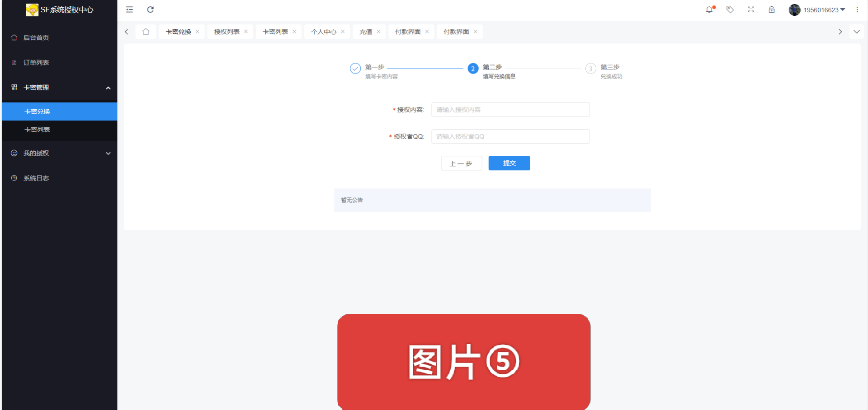Switch to the 个人中心 tab
The width and height of the screenshot is (868, 410).
click(323, 32)
